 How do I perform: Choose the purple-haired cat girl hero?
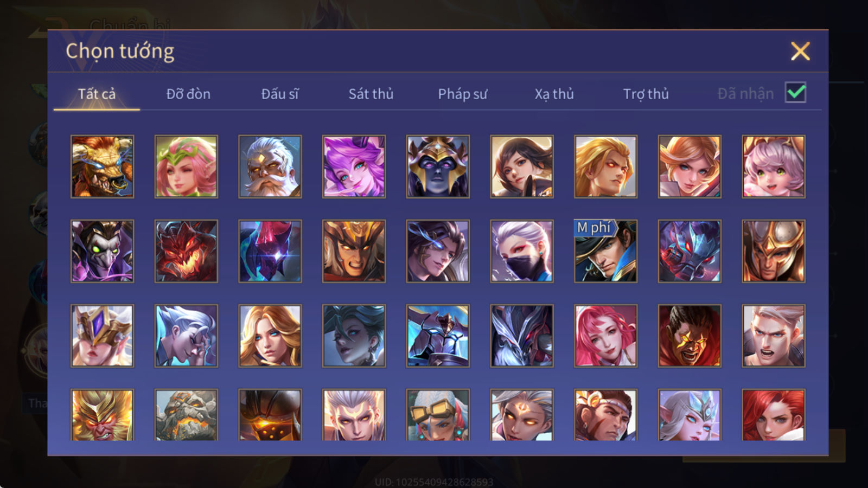tap(354, 166)
